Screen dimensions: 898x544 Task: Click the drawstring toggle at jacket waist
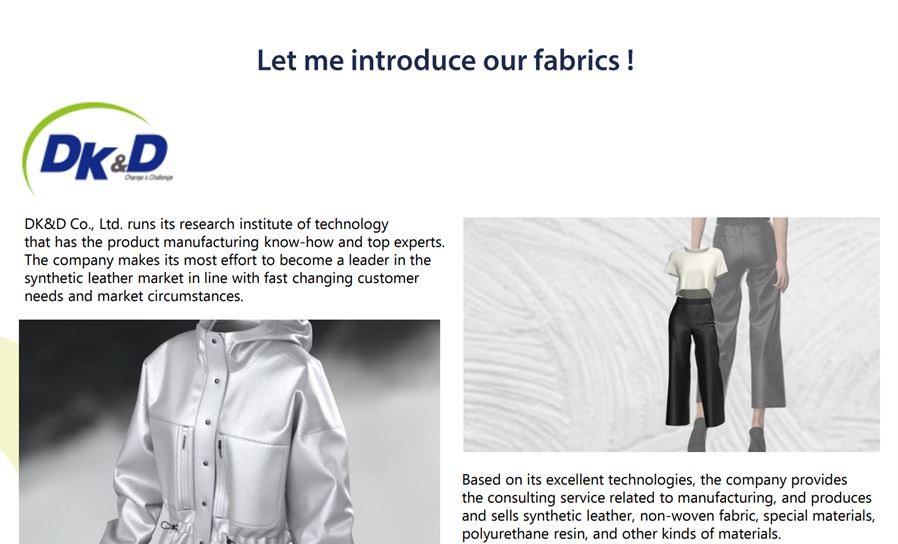170,525
